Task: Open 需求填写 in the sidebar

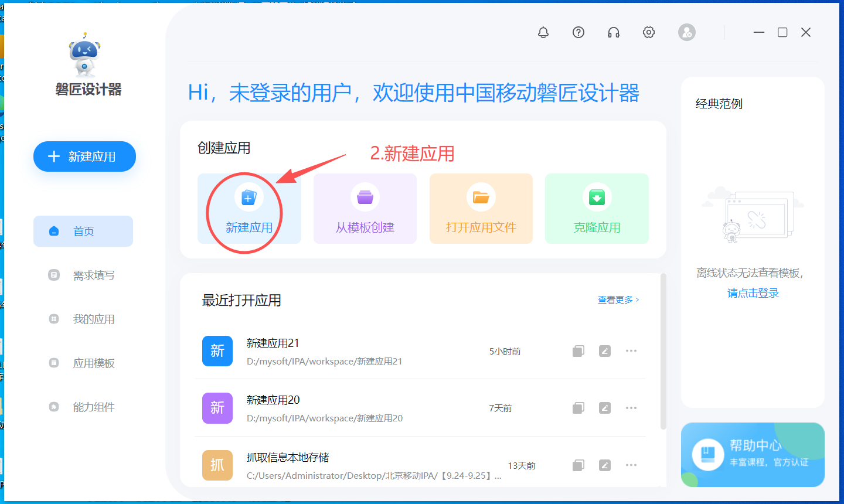Action: pyautogui.click(x=83, y=275)
